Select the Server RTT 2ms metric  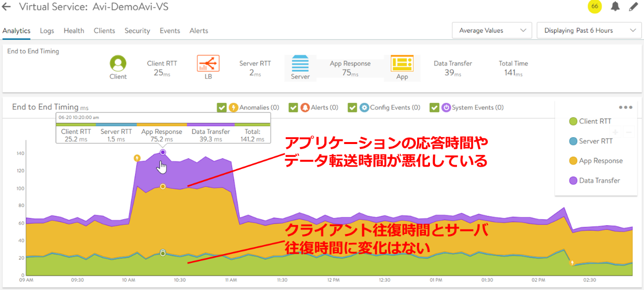[255, 68]
